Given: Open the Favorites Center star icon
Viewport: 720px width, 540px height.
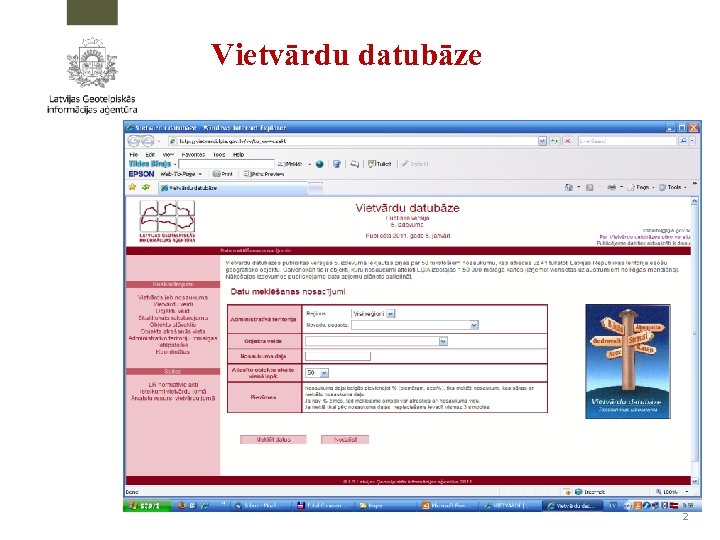Looking at the screenshot, I should (x=133, y=187).
